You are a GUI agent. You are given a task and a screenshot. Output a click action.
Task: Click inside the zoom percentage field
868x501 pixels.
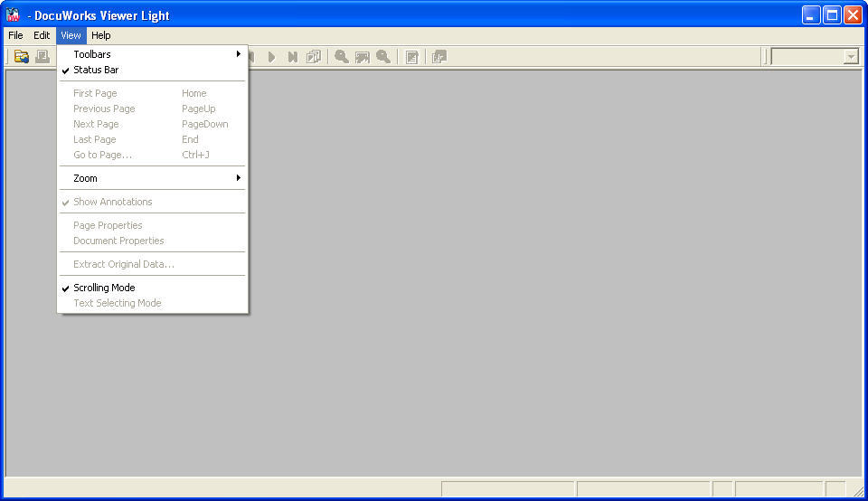[807, 56]
